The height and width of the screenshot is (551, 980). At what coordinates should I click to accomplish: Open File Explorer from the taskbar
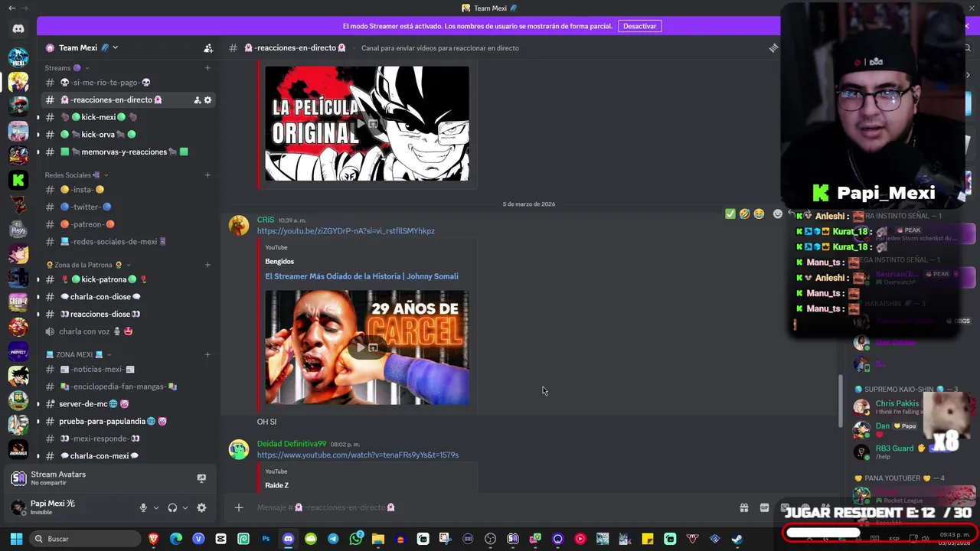pos(378,539)
